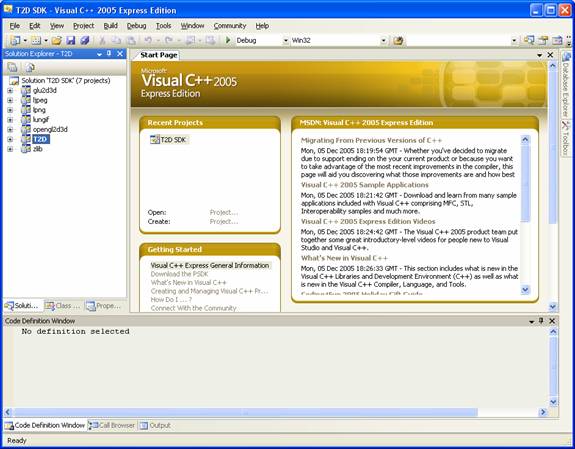This screenshot has width=575, height=449.
Task: Close the Start Page document tab
Action: 550,55
